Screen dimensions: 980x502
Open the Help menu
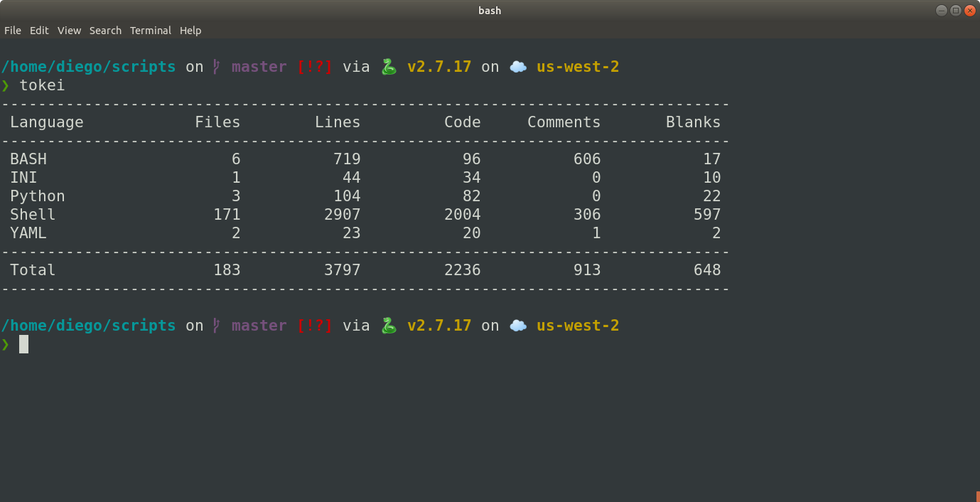[190, 30]
